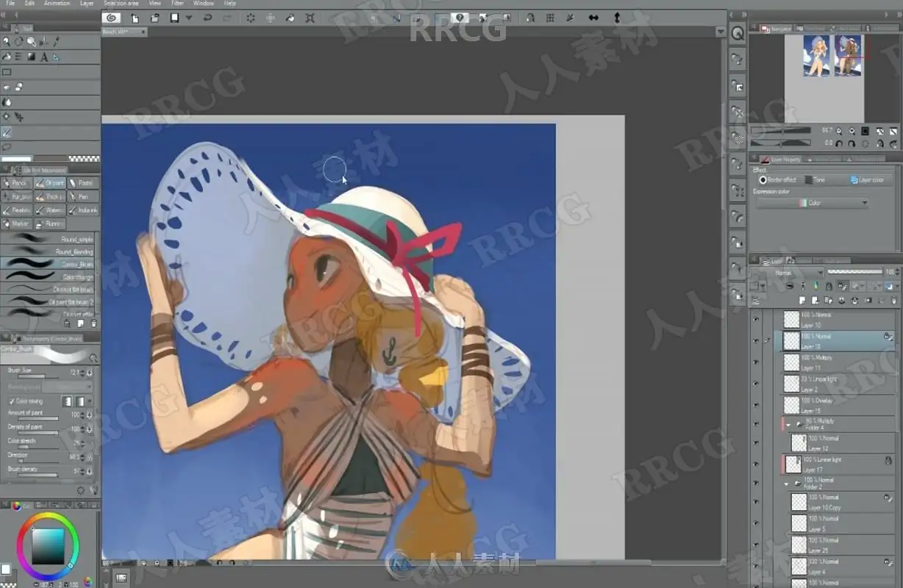Collapse Folder 4 in layer list
The image size is (903, 588).
pyautogui.click(x=789, y=425)
